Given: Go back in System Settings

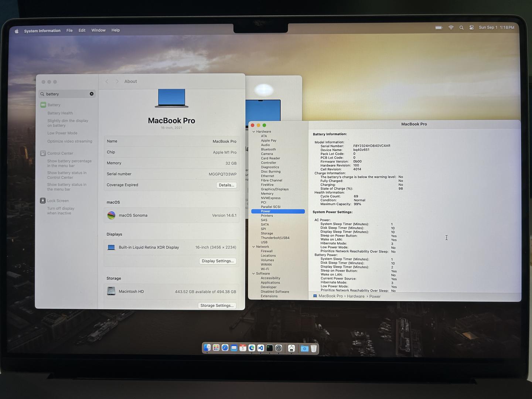Looking at the screenshot, I should 107,81.
